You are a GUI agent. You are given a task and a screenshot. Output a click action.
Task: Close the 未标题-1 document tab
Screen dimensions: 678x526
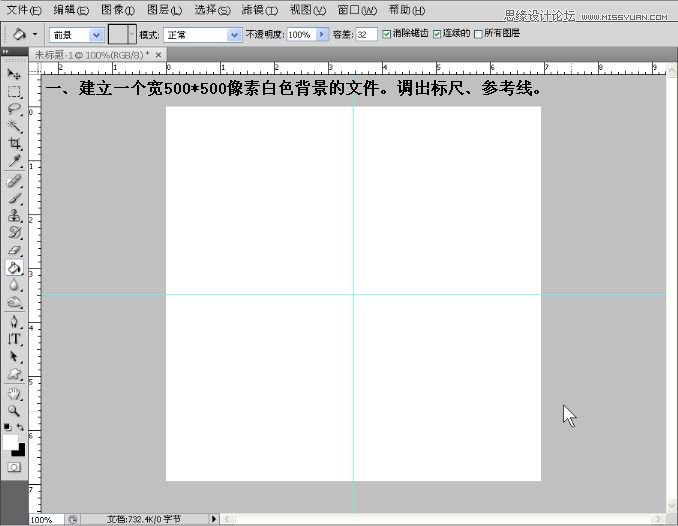[158, 55]
